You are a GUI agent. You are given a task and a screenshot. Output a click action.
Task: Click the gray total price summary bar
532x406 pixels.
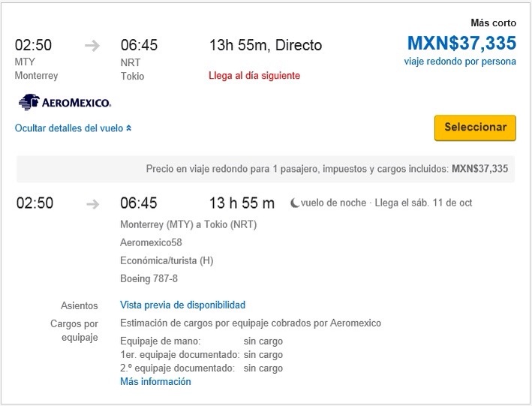(266, 169)
